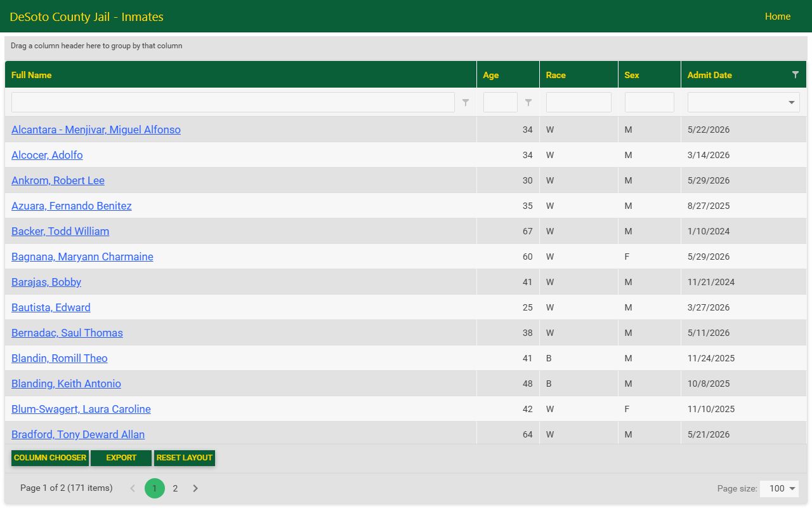Open Bradford, Tony Deward Allan record
Screen dimensions: 812x508
coord(78,434)
